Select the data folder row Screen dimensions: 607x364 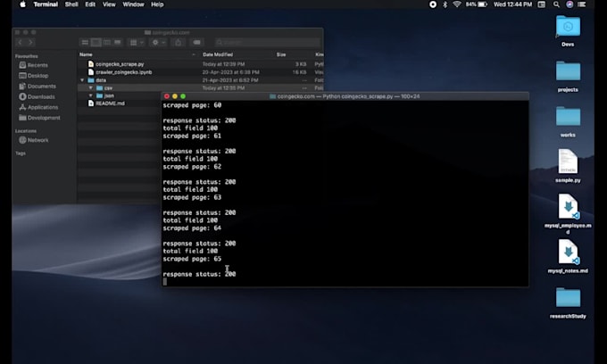pyautogui.click(x=201, y=80)
